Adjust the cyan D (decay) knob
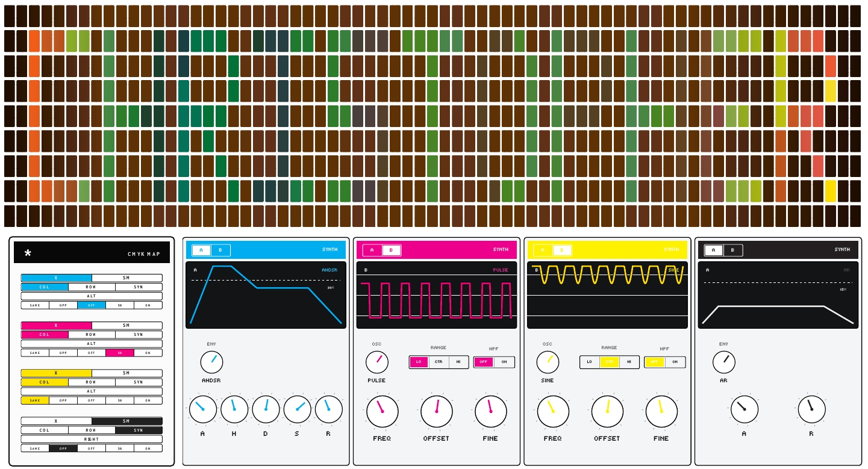 point(266,409)
